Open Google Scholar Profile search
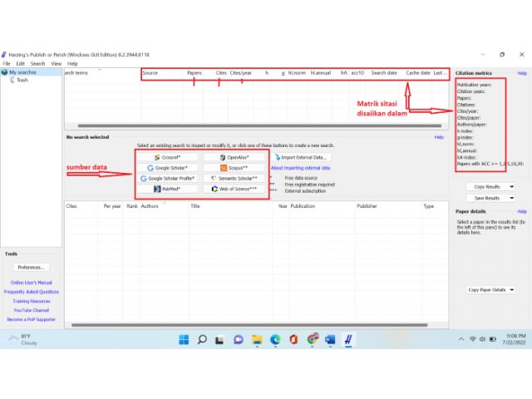 coord(167,179)
